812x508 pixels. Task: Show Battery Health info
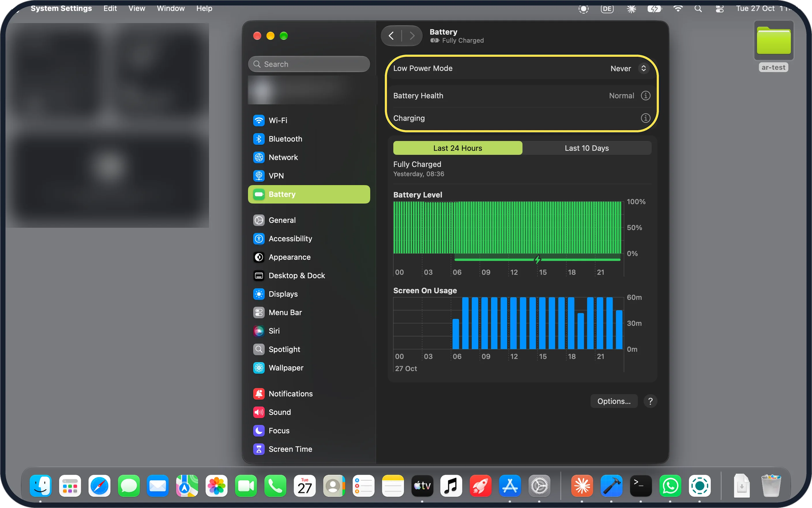(x=645, y=96)
